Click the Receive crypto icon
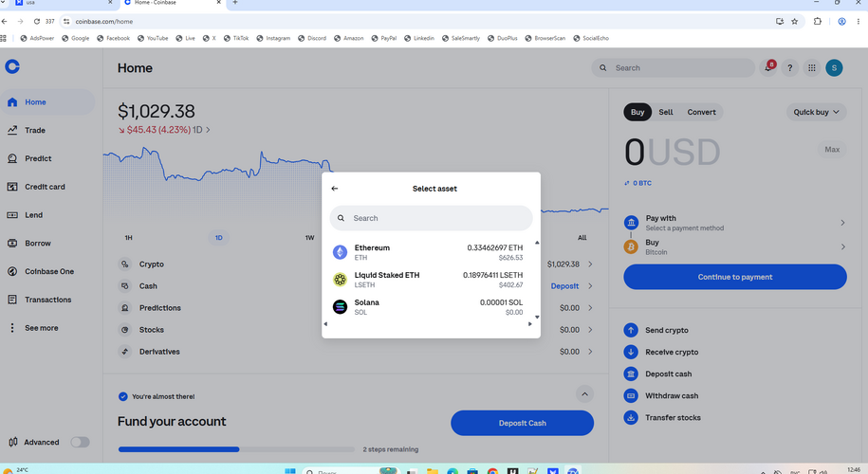This screenshot has width=868, height=474. [x=631, y=353]
